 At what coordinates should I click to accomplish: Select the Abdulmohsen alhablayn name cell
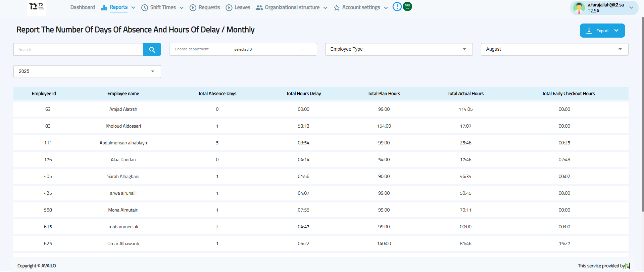click(x=123, y=143)
